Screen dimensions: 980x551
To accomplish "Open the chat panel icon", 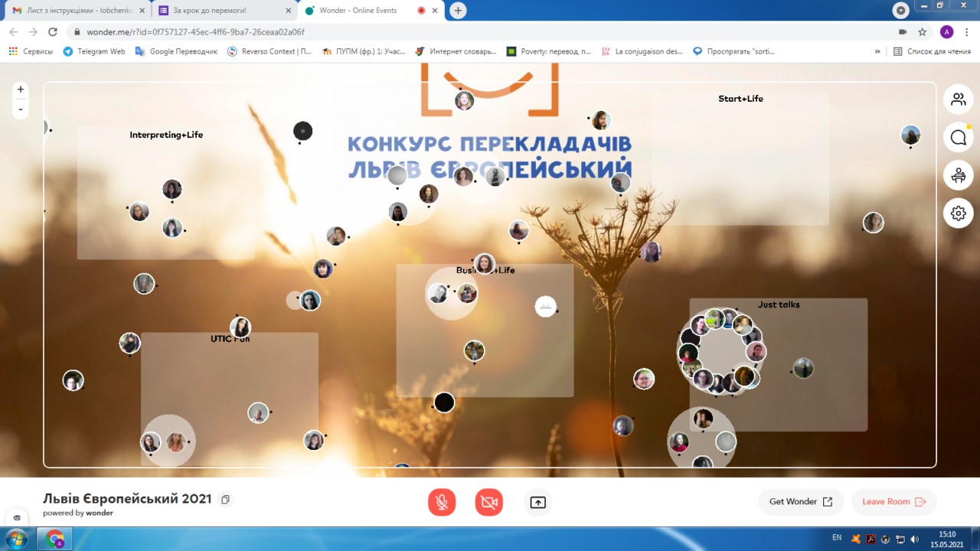I will tap(958, 138).
